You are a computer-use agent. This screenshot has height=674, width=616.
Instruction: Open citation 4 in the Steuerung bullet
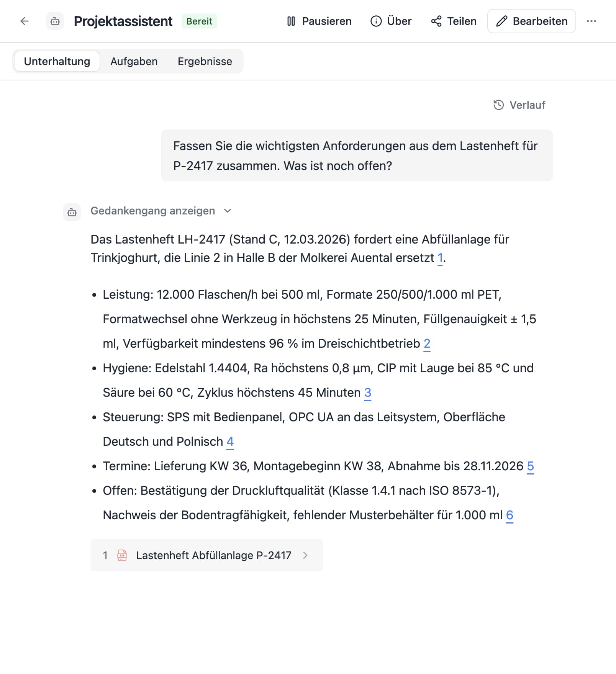coord(230,442)
